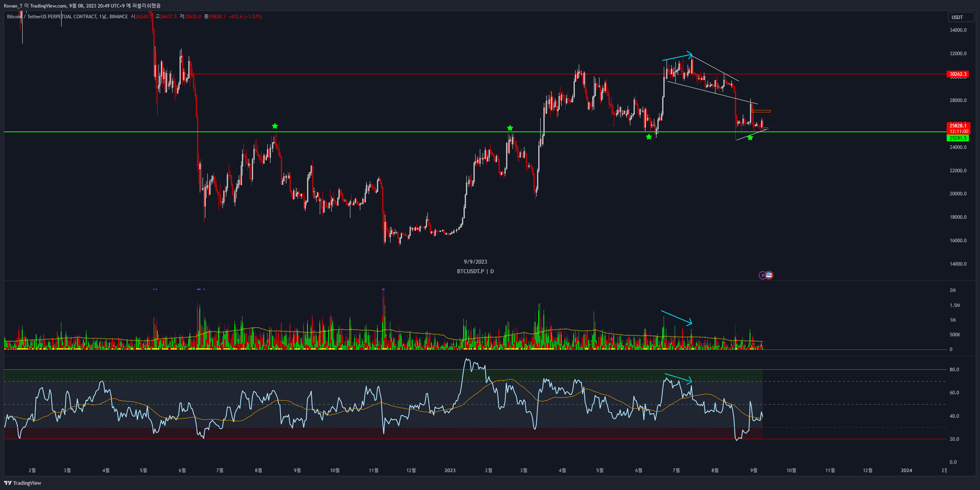Select the green star below the September 2023 low
980x490 pixels.
point(750,138)
